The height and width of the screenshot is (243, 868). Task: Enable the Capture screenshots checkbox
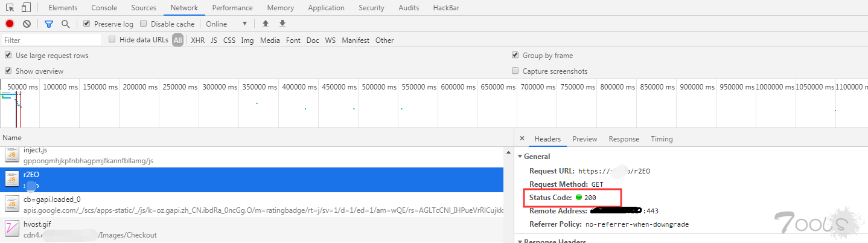[515, 71]
